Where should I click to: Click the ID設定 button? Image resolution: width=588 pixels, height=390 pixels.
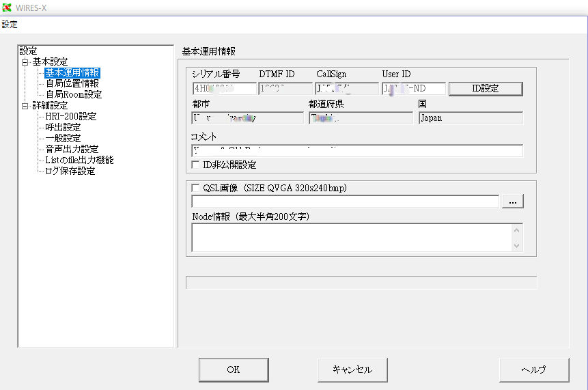486,89
